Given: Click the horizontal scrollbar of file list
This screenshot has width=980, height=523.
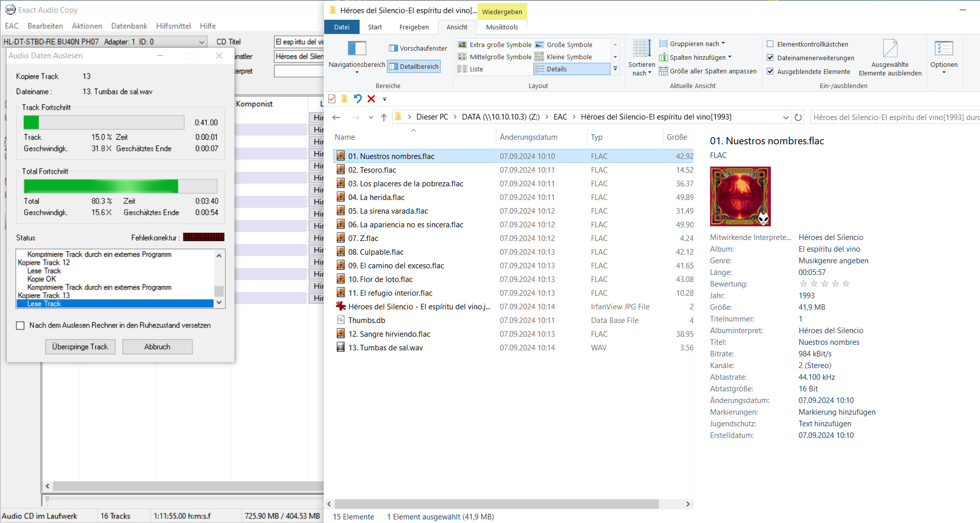Looking at the screenshot, I should pyautogui.click(x=496, y=504).
